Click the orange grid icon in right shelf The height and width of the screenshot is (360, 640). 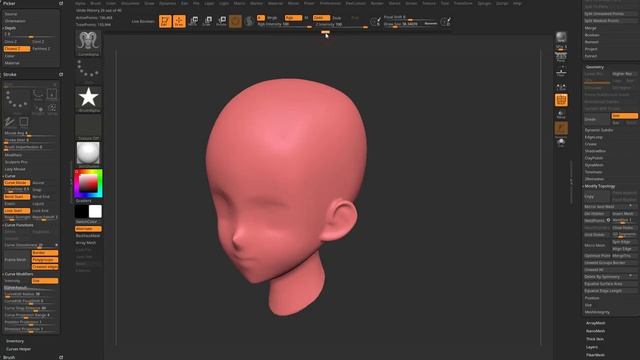561,100
